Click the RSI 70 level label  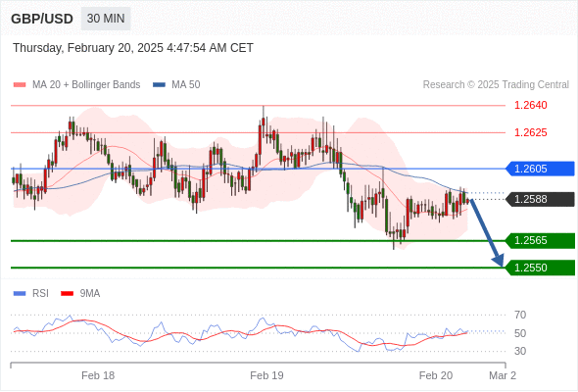[520, 315]
